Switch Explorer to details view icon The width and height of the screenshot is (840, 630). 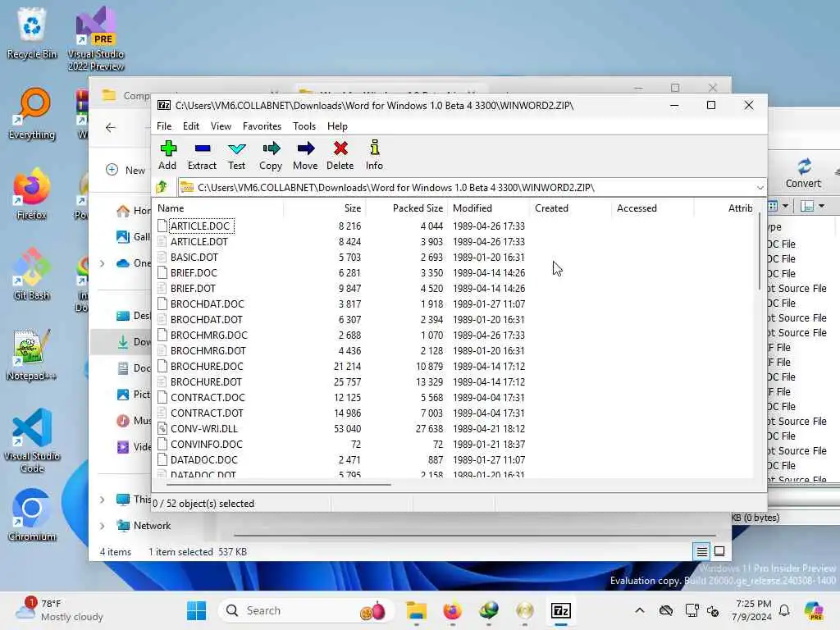(702, 550)
